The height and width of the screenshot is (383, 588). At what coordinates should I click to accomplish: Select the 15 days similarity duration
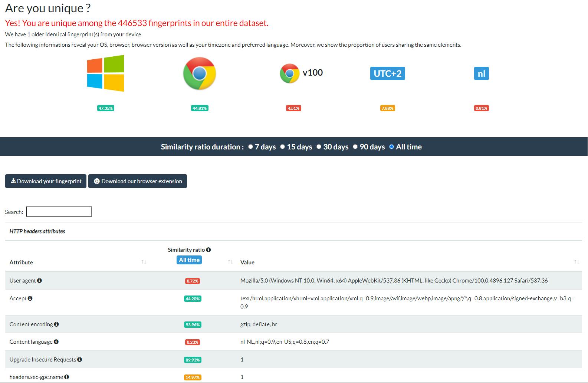coord(283,147)
